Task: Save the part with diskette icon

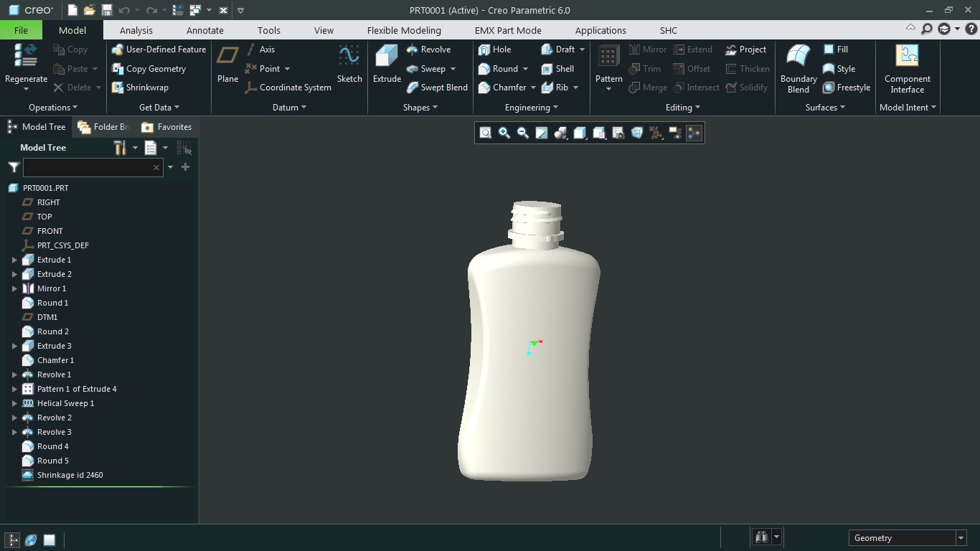Action: (107, 10)
